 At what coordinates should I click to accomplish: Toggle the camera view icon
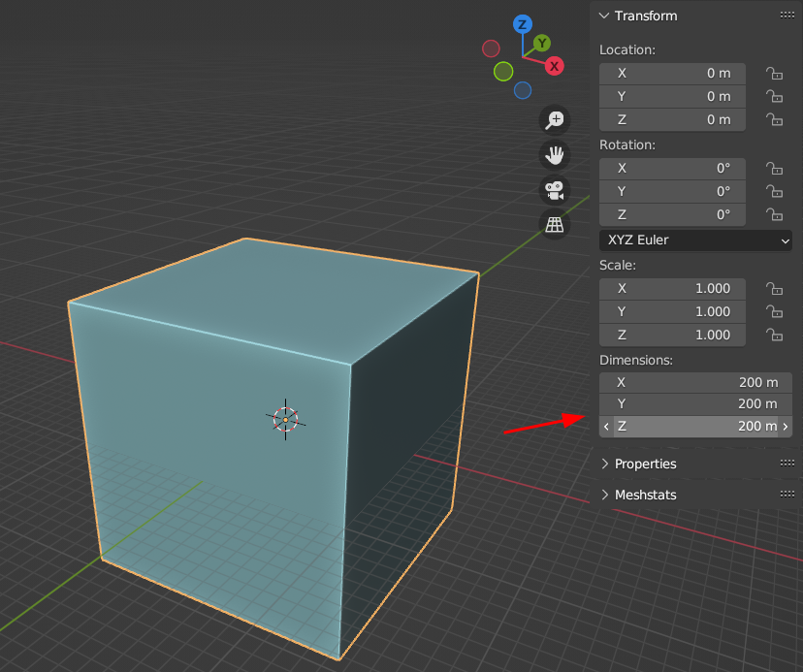pyautogui.click(x=555, y=190)
